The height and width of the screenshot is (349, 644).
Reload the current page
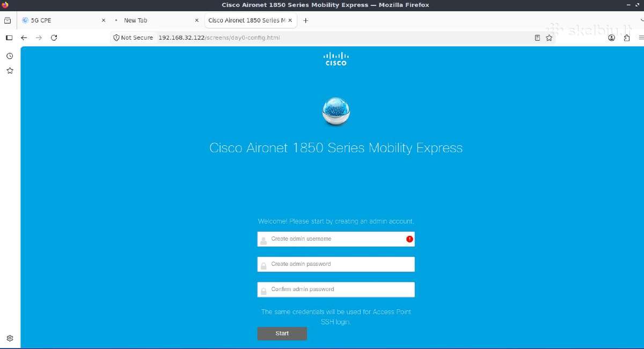pyautogui.click(x=54, y=38)
